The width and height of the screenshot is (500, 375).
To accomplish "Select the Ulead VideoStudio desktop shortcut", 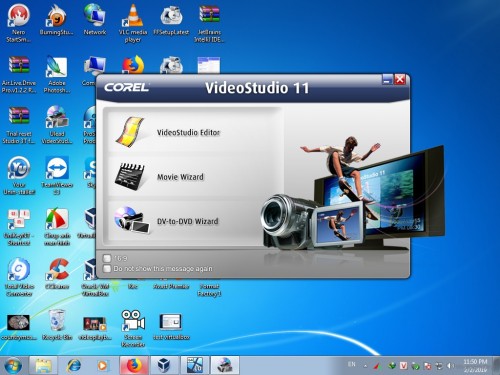I will pos(56,125).
